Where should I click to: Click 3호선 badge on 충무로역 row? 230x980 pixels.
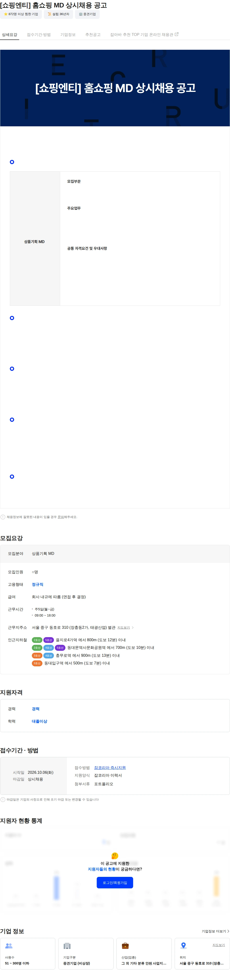coord(37,656)
